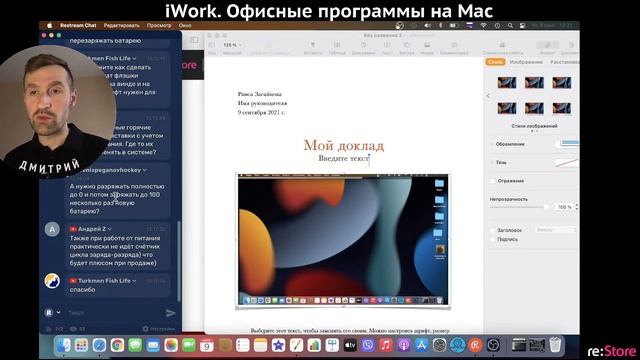Open the Просмотр menu

(159, 25)
